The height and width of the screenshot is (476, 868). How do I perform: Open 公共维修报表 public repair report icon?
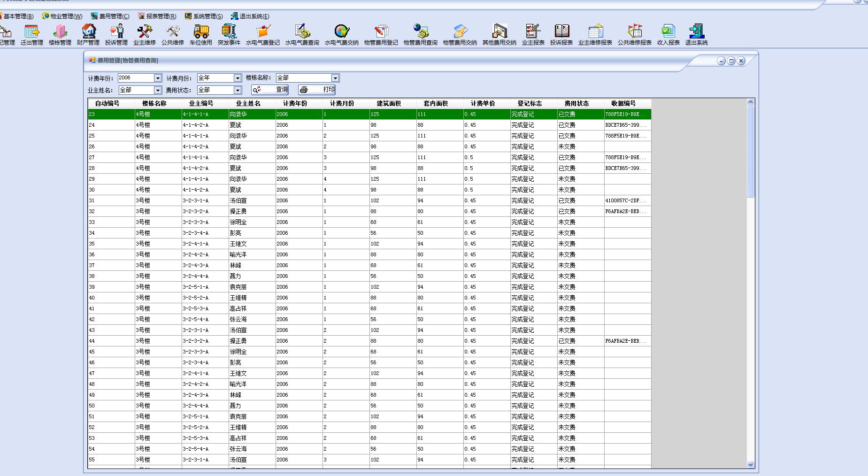[635, 35]
